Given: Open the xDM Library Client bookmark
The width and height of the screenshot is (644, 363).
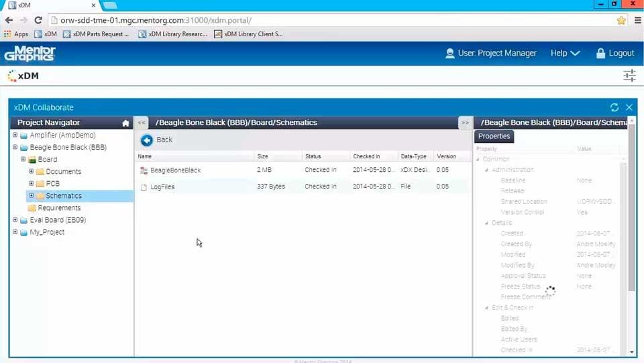Looking at the screenshot, I should (x=248, y=34).
